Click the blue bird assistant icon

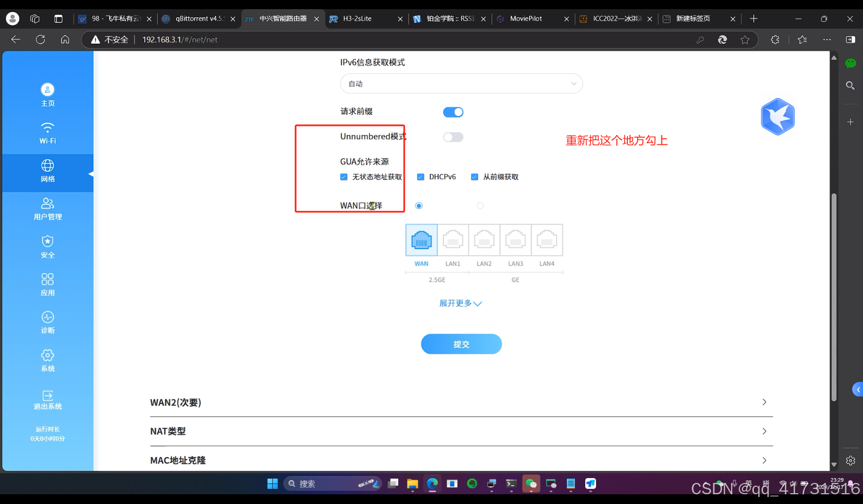(778, 117)
